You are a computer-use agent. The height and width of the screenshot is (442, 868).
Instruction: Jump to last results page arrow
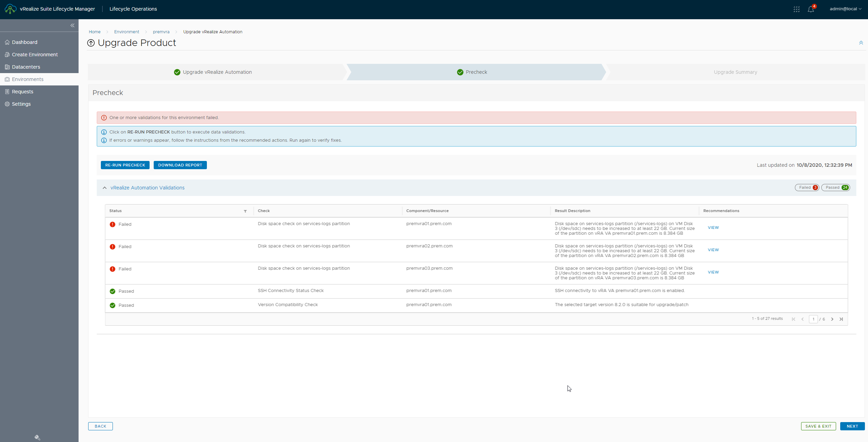[x=841, y=319]
